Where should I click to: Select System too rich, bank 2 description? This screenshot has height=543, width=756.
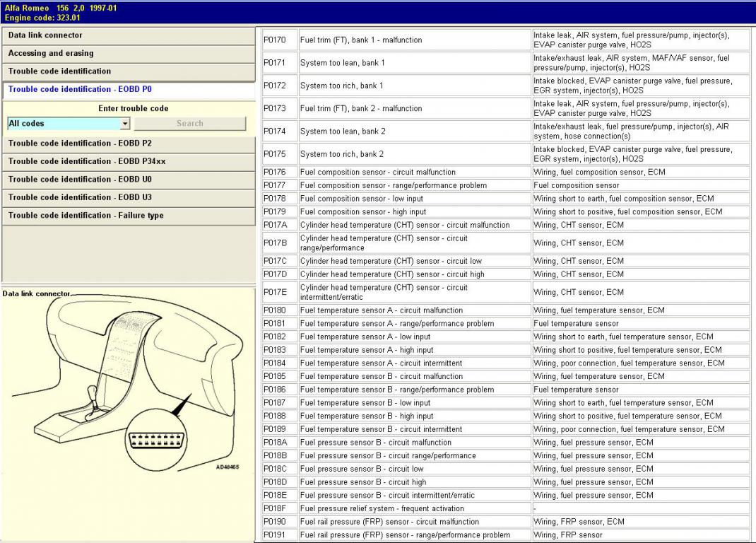point(342,154)
